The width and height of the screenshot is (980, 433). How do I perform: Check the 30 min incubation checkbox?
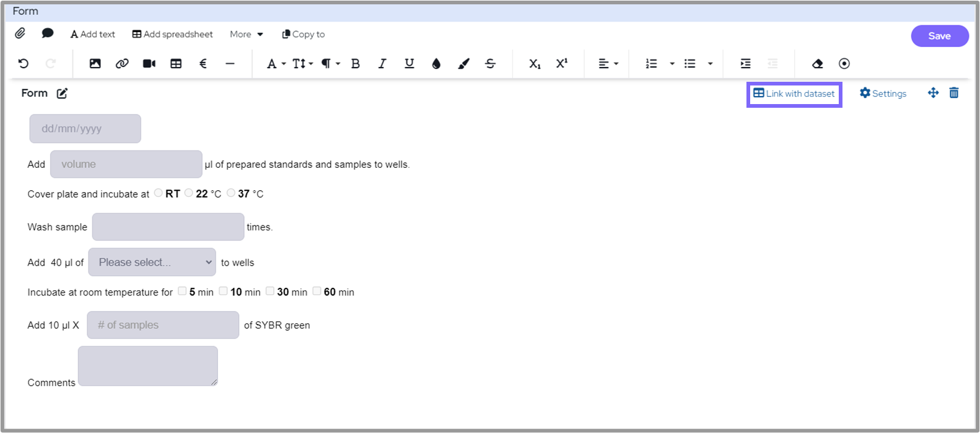point(270,291)
